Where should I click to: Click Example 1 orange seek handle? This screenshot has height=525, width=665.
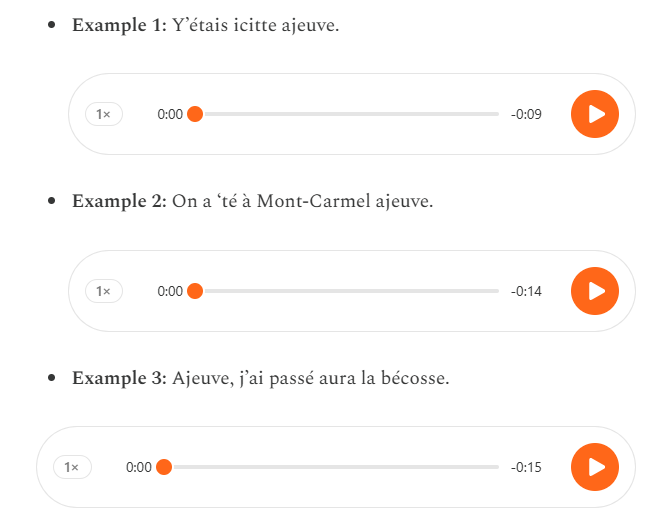coord(195,114)
